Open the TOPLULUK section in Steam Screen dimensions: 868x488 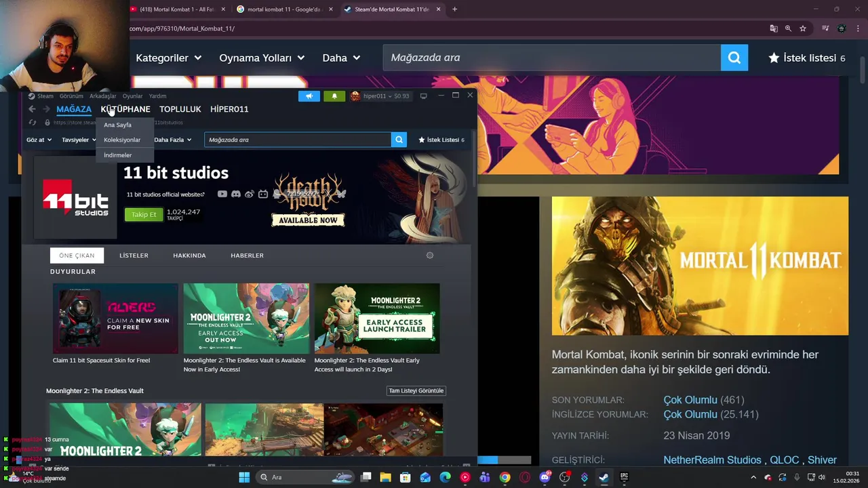[x=180, y=109]
